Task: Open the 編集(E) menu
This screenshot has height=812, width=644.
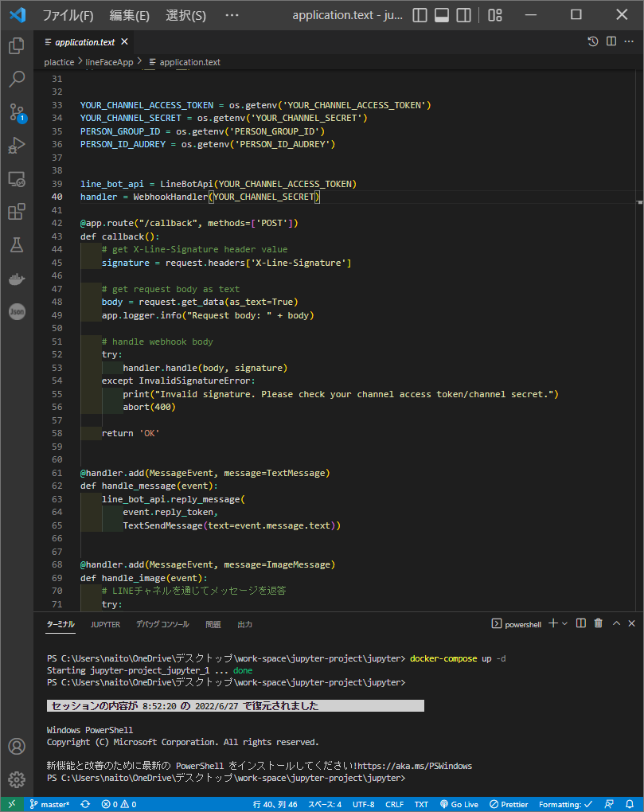Action: tap(130, 16)
